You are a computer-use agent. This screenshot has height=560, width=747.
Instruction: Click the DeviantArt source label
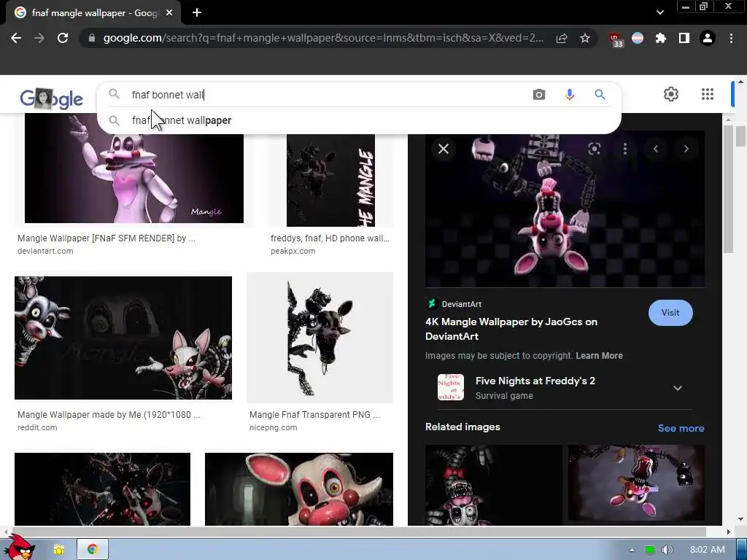(x=461, y=304)
